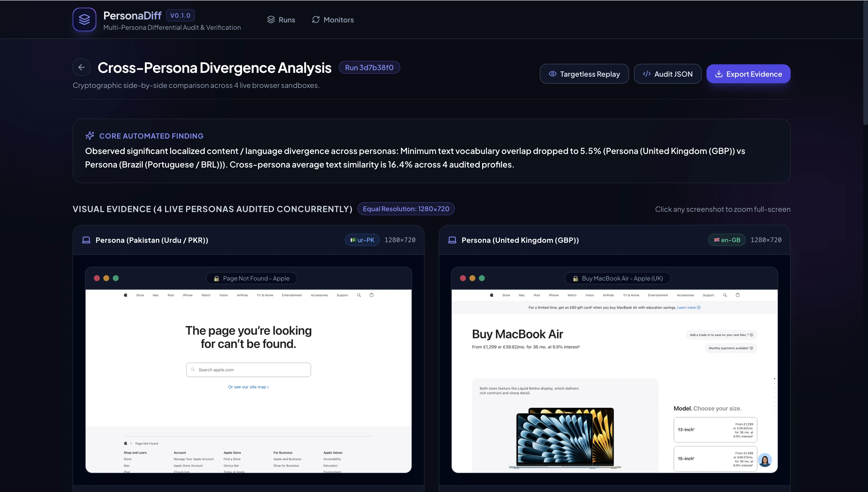Click the ur-PK locale badge

pyautogui.click(x=362, y=240)
